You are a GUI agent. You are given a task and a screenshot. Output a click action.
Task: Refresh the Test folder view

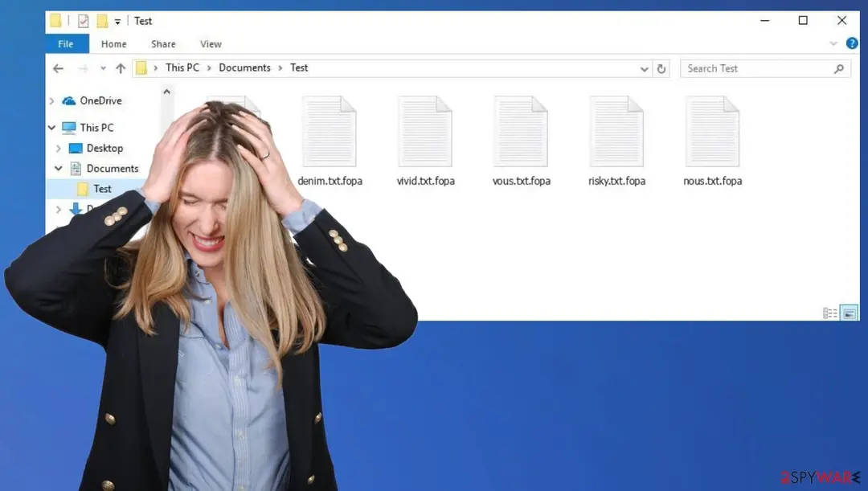(661, 68)
